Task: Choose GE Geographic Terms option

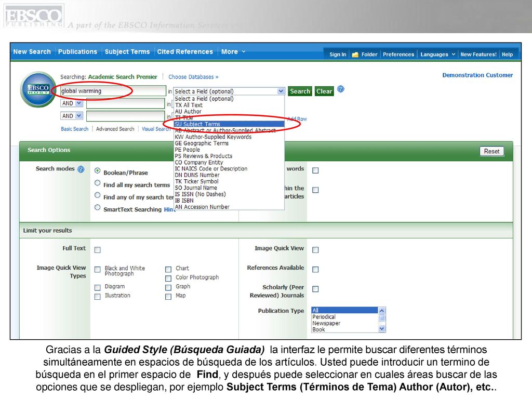Action: pyautogui.click(x=229, y=143)
